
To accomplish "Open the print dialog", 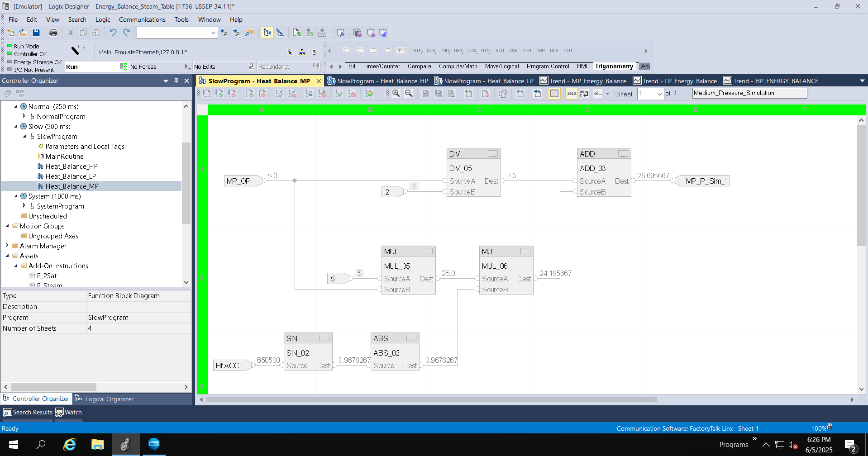I will 53,33.
